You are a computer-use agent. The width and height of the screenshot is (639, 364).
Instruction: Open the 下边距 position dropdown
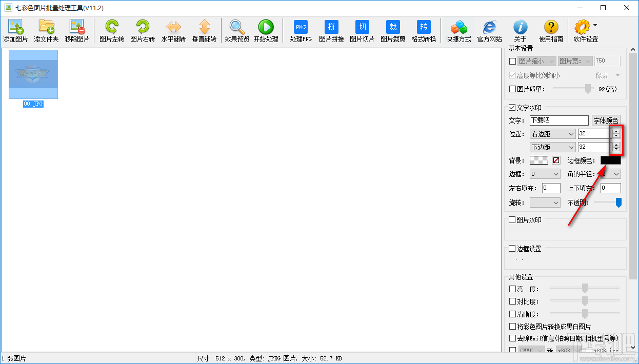[x=552, y=147]
